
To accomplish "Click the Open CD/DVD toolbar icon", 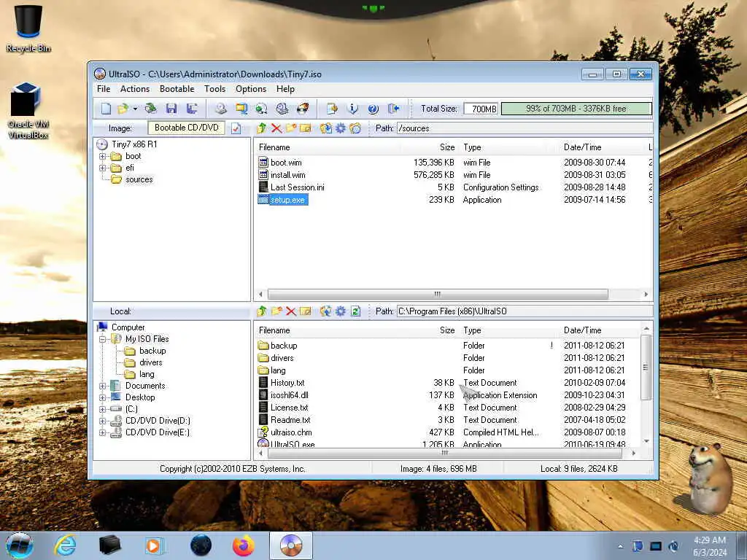I will [150, 109].
